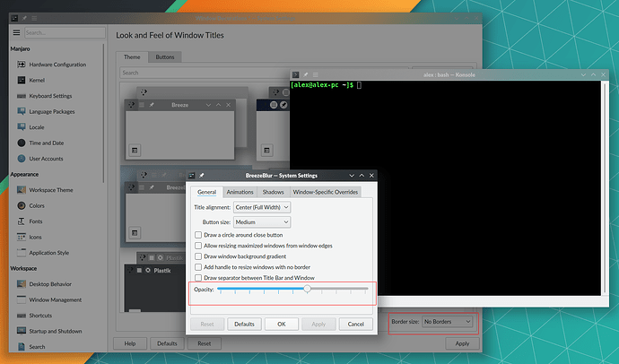Check Draw separator between Title Bar and Window
This screenshot has width=619, height=364.
198,278
